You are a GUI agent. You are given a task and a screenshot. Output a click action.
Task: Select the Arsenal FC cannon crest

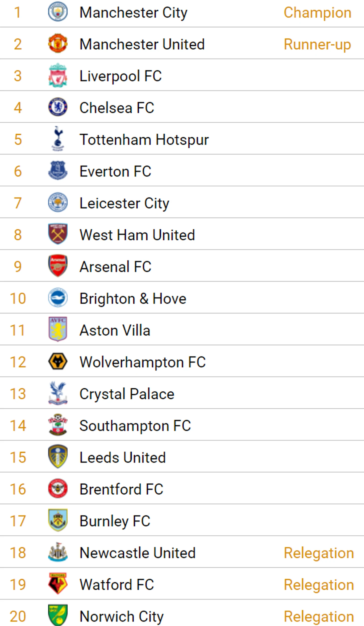[x=58, y=266]
